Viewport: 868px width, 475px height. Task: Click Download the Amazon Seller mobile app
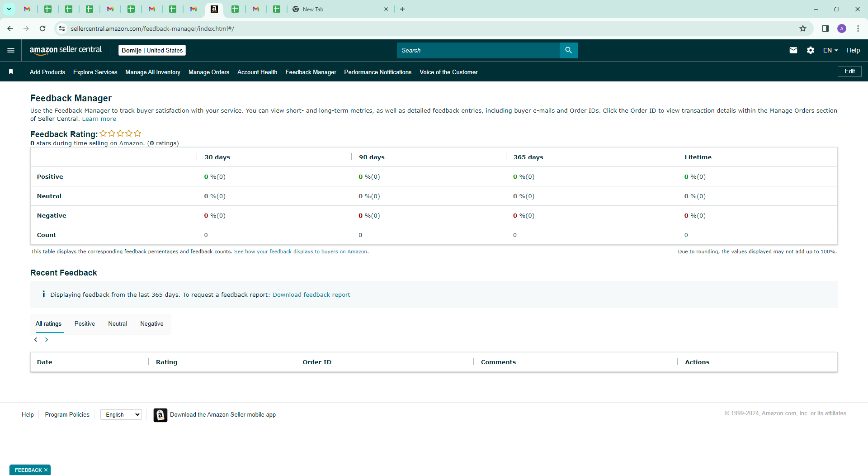pyautogui.click(x=223, y=415)
